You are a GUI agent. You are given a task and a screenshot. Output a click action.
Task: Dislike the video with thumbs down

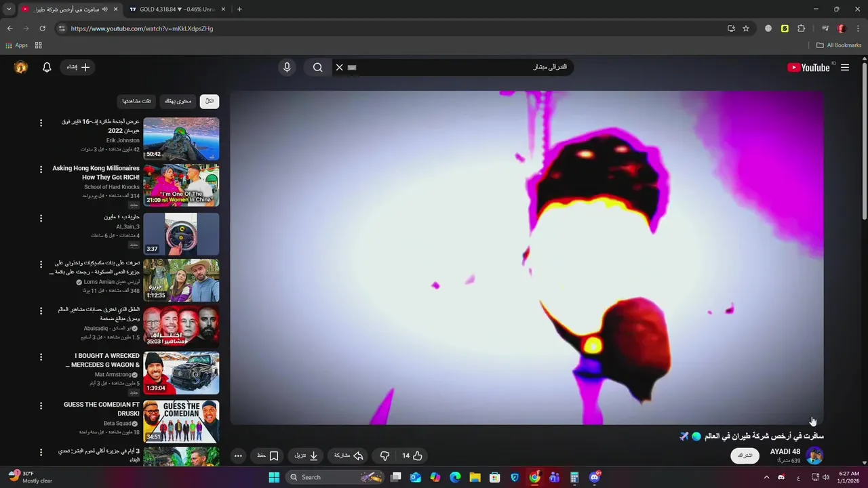coord(384,455)
